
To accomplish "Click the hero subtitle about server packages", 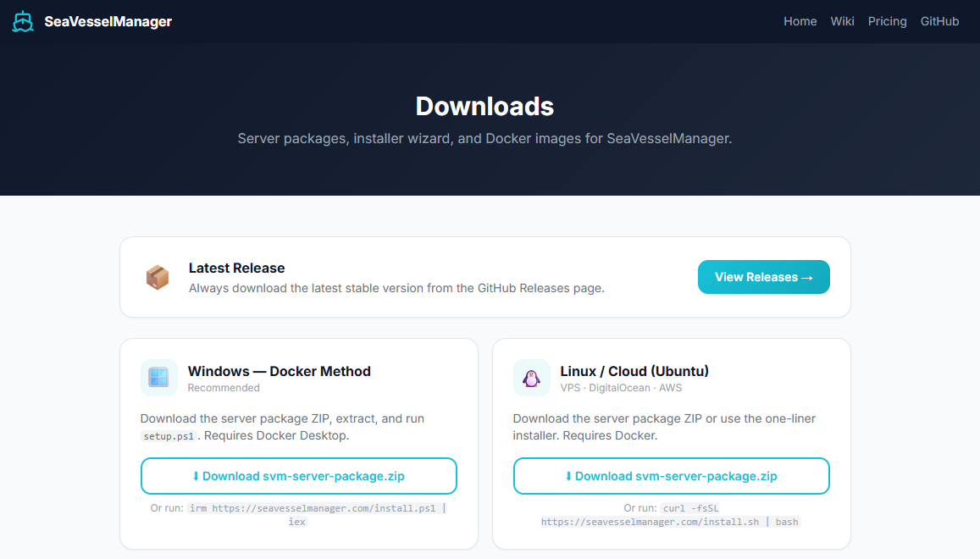I will pos(484,138).
